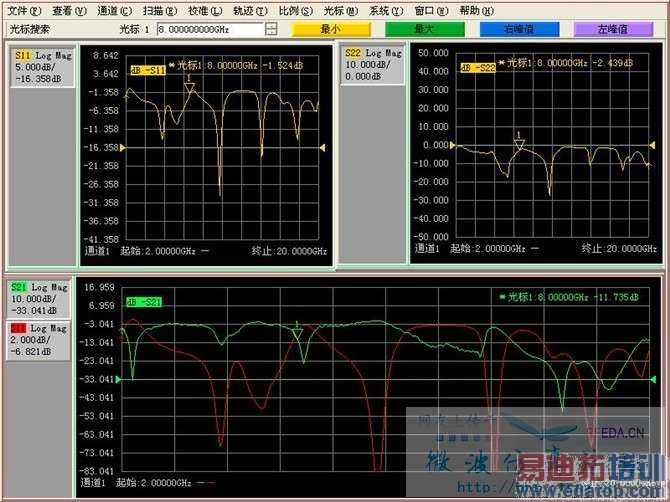Click the dB-S11 trace tag
Viewport: 670px width, 502px height.
click(148, 70)
